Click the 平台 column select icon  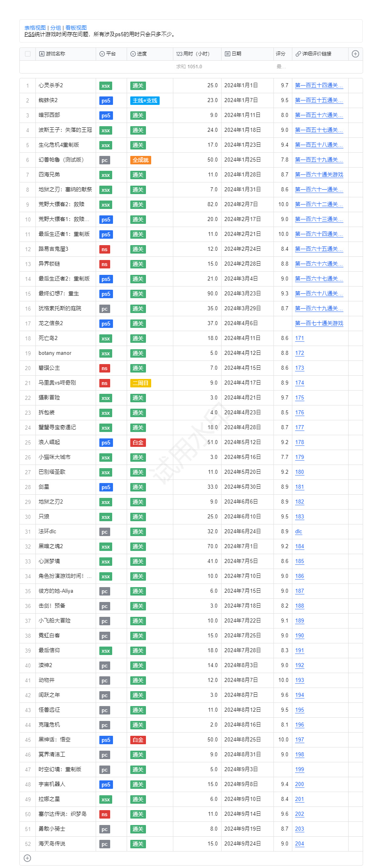(102, 54)
